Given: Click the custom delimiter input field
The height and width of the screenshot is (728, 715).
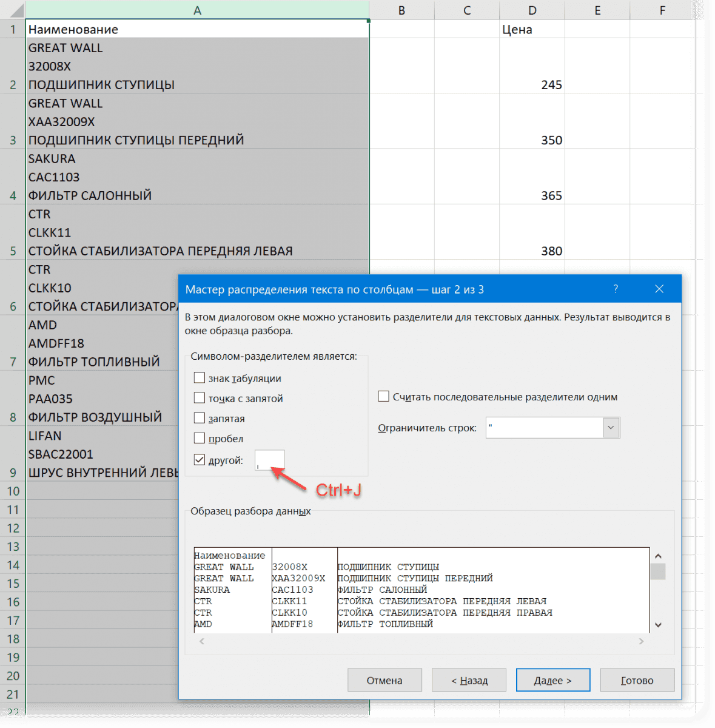Looking at the screenshot, I should click(x=270, y=459).
